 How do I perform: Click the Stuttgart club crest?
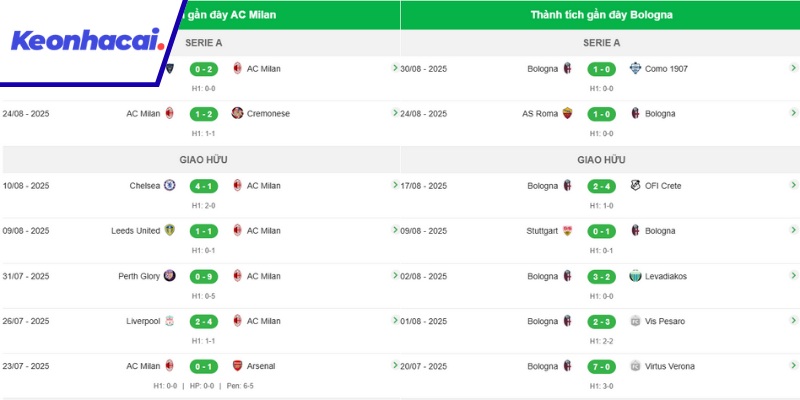pos(568,230)
